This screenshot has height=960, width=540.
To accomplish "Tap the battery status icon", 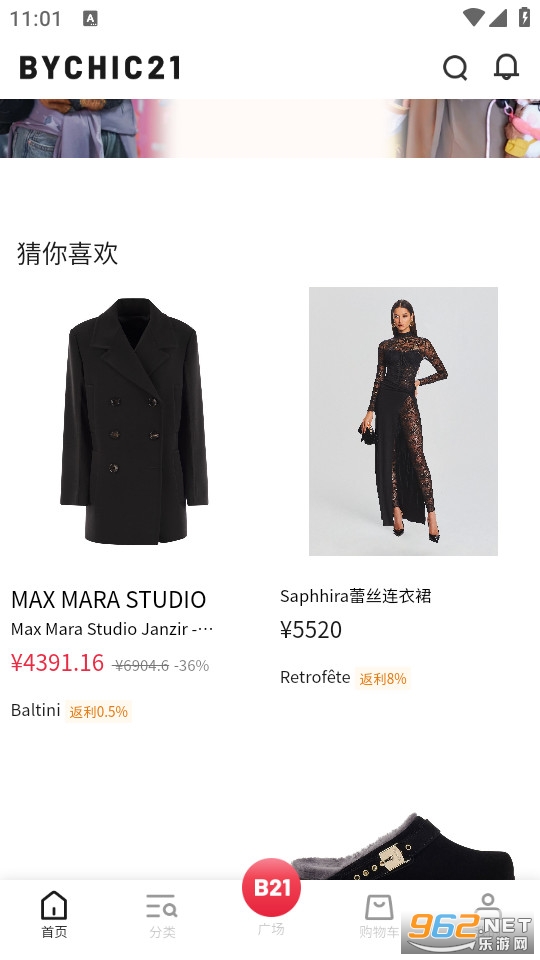I will [x=524, y=17].
